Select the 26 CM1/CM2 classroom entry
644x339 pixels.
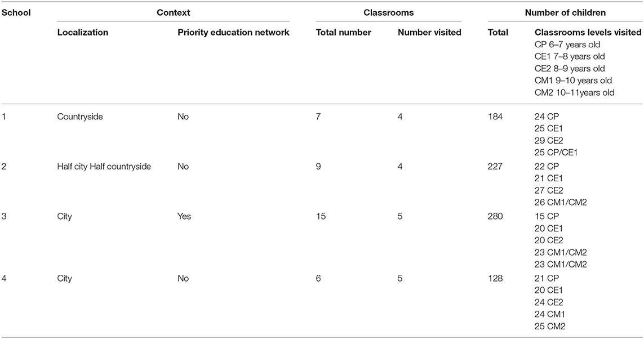coord(561,202)
